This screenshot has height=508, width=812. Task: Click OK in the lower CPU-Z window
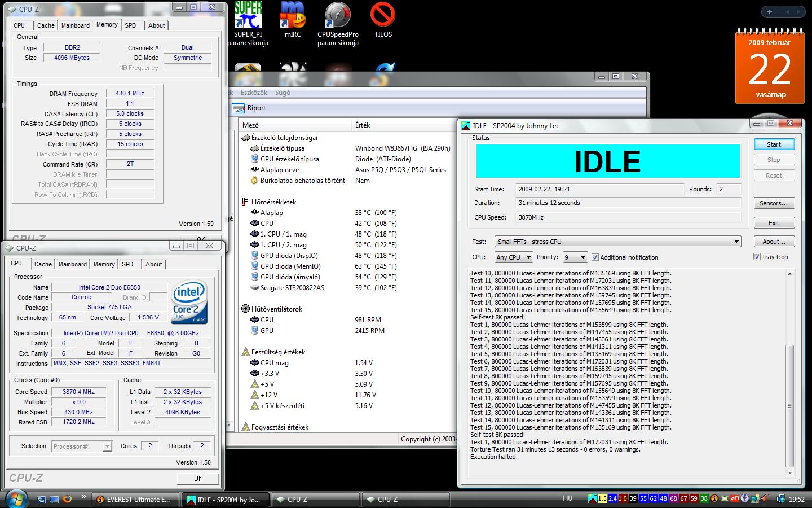(198, 478)
